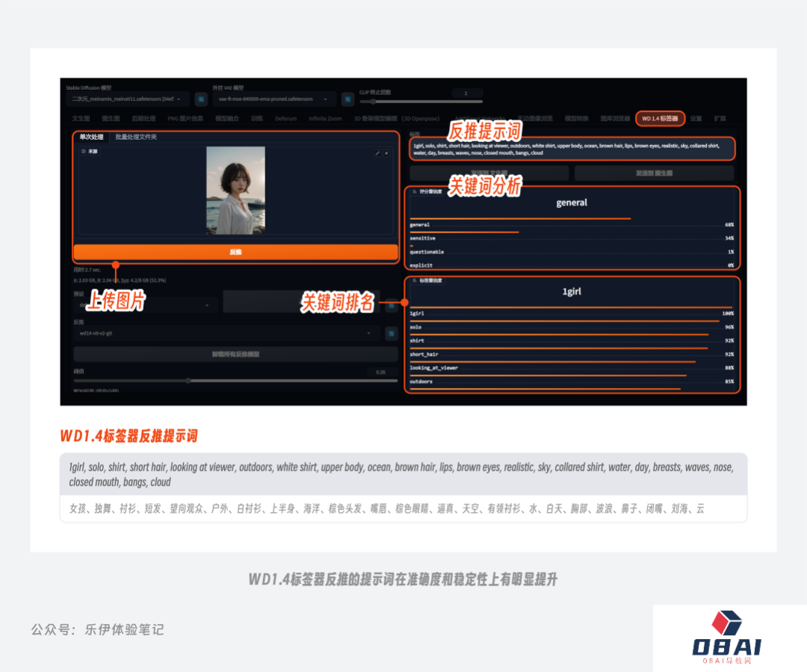
Task: Click the pencil edit icon on source image
Action: [377, 153]
